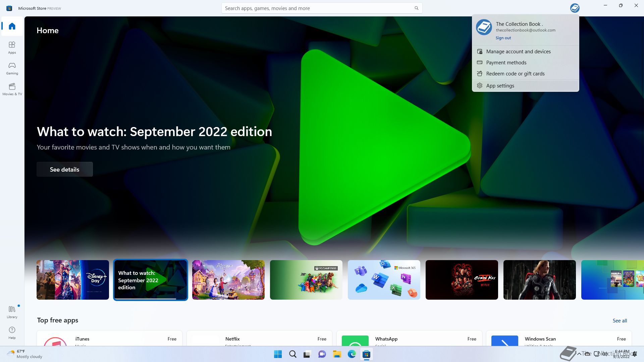Open the Windows Start button on taskbar
This screenshot has height=362, width=644.
(278, 354)
